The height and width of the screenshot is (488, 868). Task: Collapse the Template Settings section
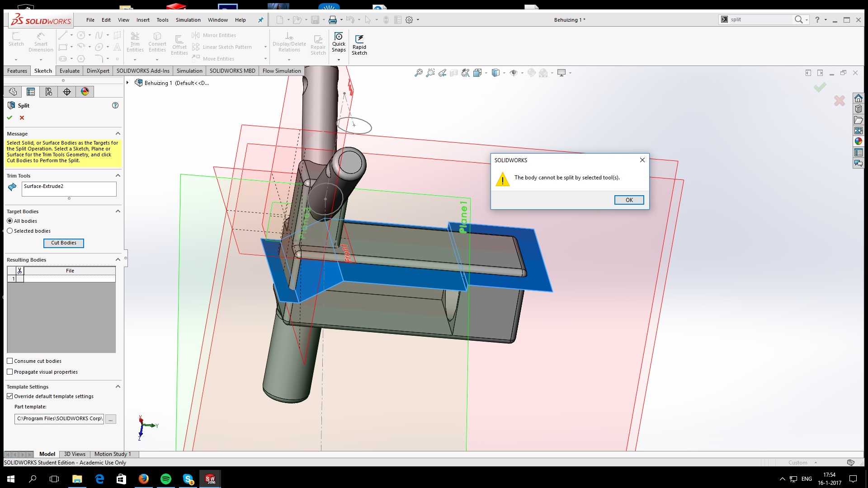click(118, 386)
